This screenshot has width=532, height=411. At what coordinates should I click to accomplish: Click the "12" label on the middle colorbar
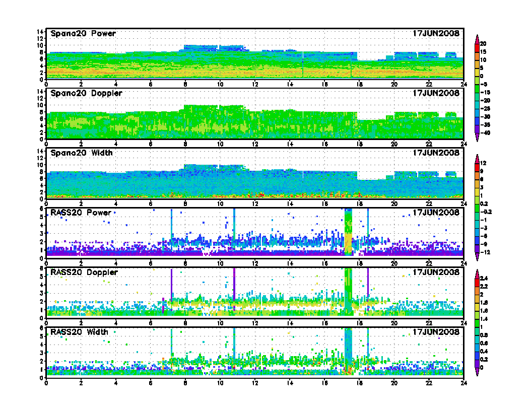pyautogui.click(x=484, y=163)
